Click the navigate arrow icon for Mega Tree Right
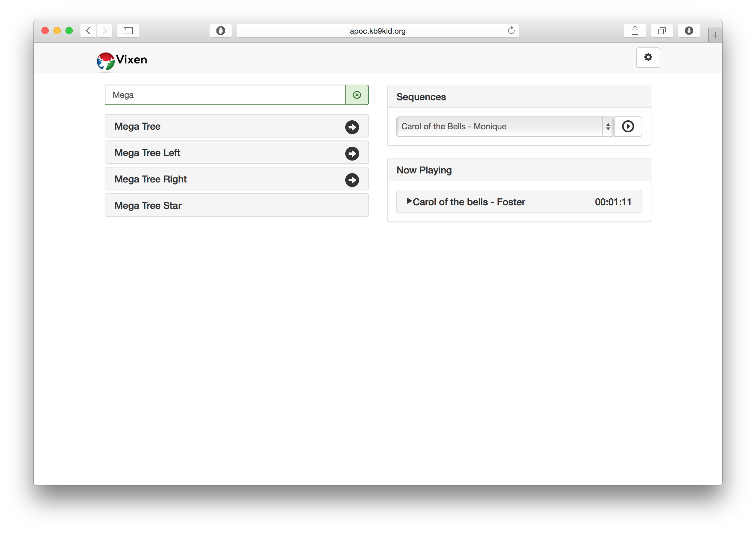This screenshot has height=533, width=756. pos(352,180)
